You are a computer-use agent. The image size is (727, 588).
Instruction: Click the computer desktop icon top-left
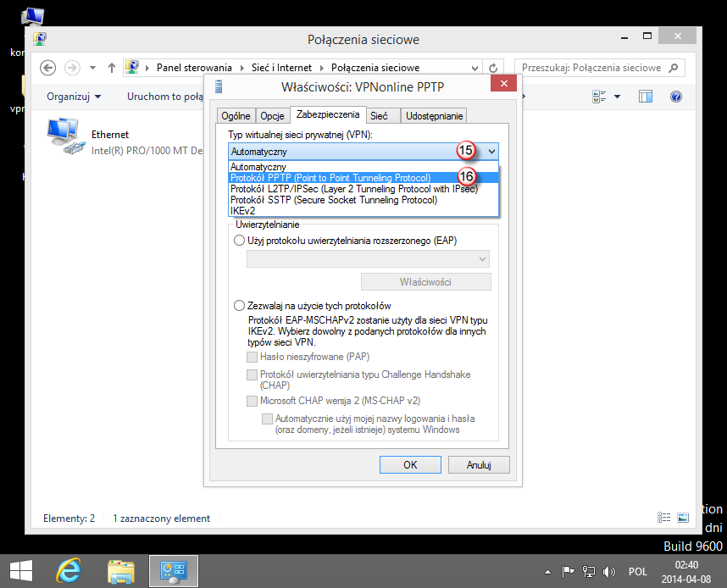[x=33, y=16]
